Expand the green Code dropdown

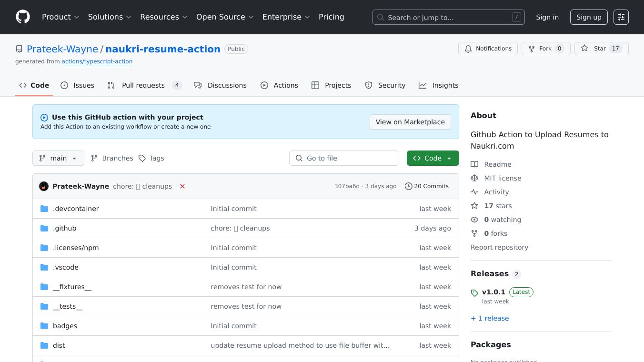click(x=433, y=158)
